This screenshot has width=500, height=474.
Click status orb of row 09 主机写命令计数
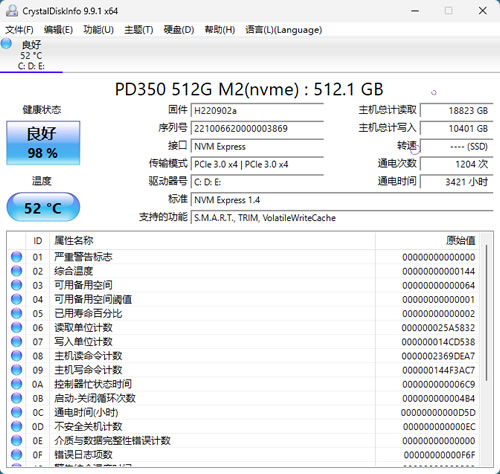click(x=16, y=370)
